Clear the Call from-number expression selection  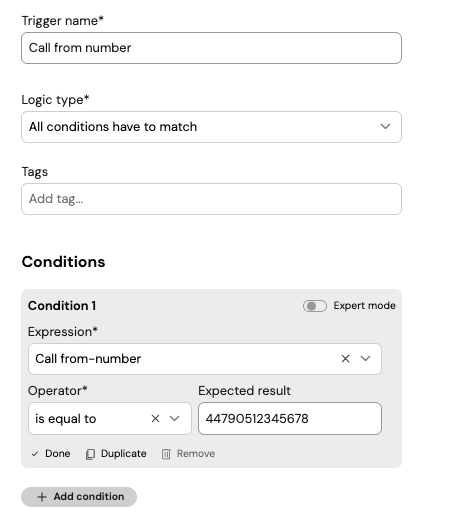coord(345,359)
